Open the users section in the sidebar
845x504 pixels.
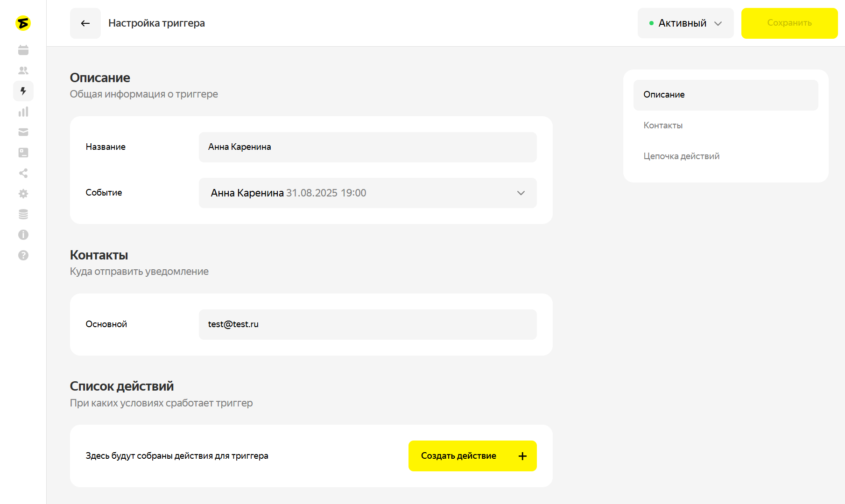(23, 70)
